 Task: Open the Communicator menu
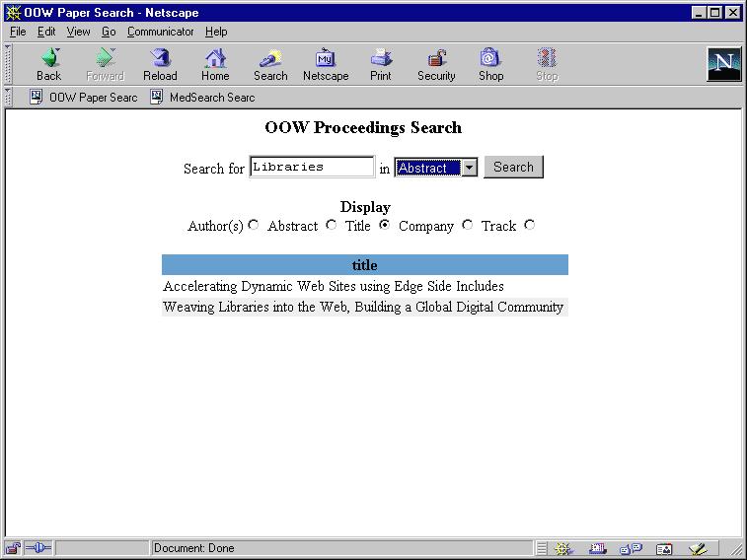[160, 32]
